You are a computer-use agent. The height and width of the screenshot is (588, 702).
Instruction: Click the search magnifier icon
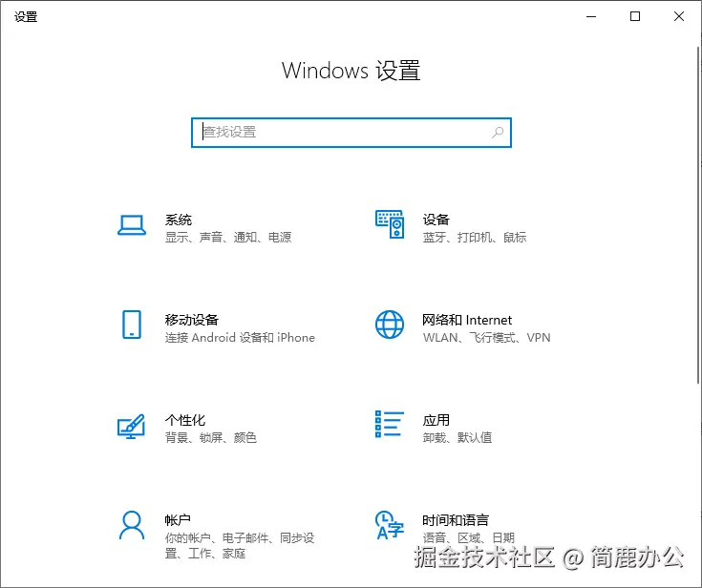click(498, 133)
